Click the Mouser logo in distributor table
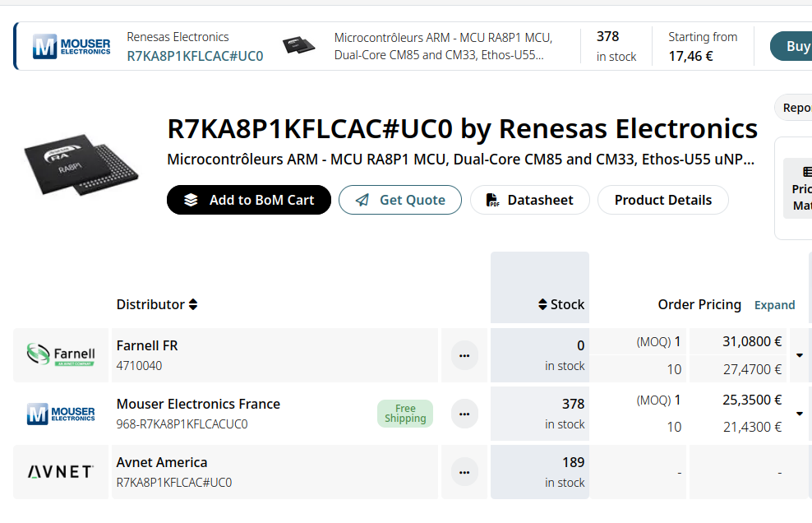 (x=61, y=414)
